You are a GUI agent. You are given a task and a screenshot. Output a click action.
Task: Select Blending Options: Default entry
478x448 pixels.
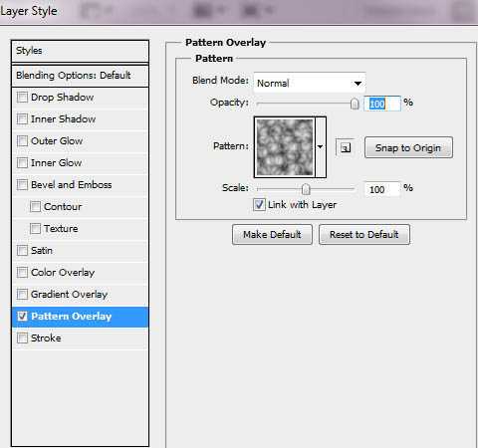80,76
